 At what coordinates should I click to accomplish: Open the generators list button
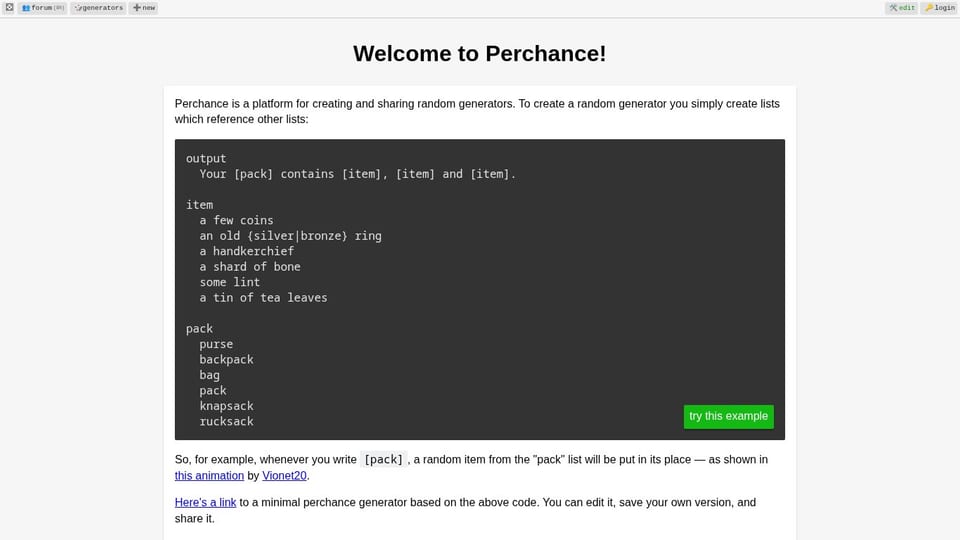[x=98, y=8]
